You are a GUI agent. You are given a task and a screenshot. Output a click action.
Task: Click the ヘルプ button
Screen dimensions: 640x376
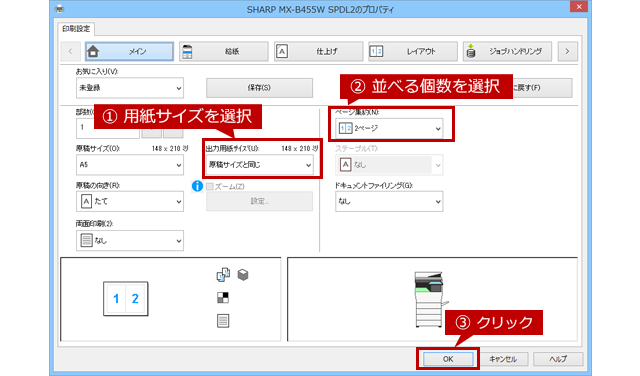558,359
